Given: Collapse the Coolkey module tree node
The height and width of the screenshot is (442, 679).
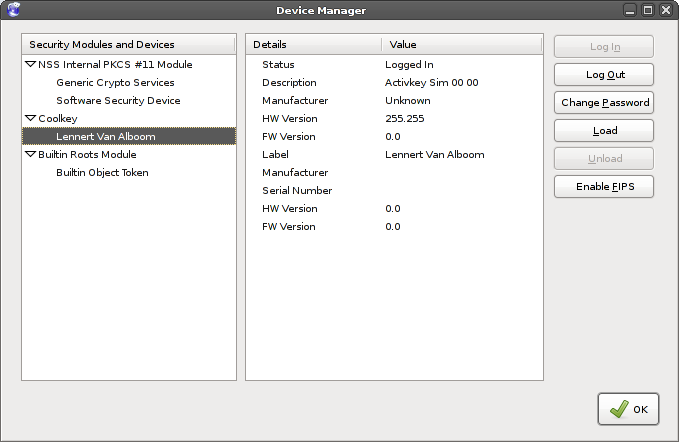Looking at the screenshot, I should (29, 119).
